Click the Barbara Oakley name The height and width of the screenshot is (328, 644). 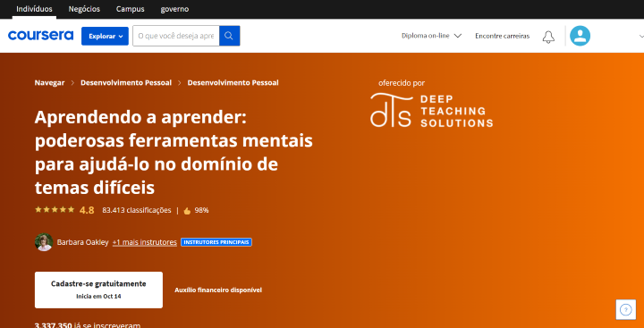(82, 242)
